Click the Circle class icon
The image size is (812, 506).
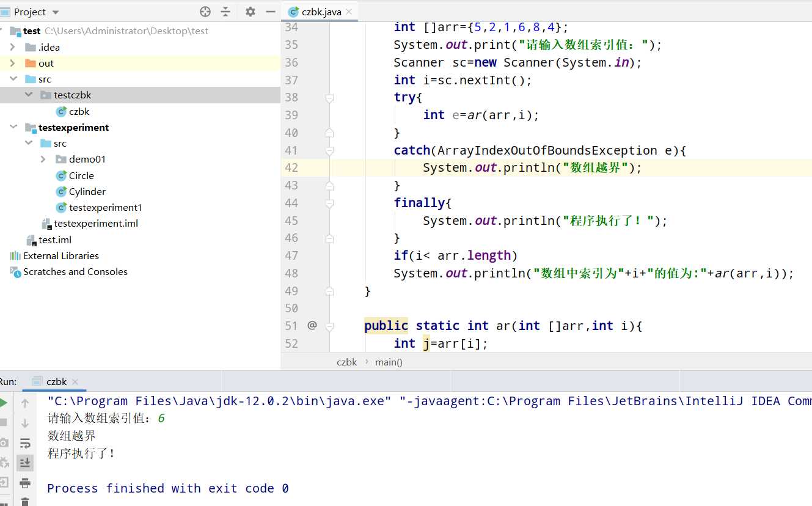click(61, 175)
